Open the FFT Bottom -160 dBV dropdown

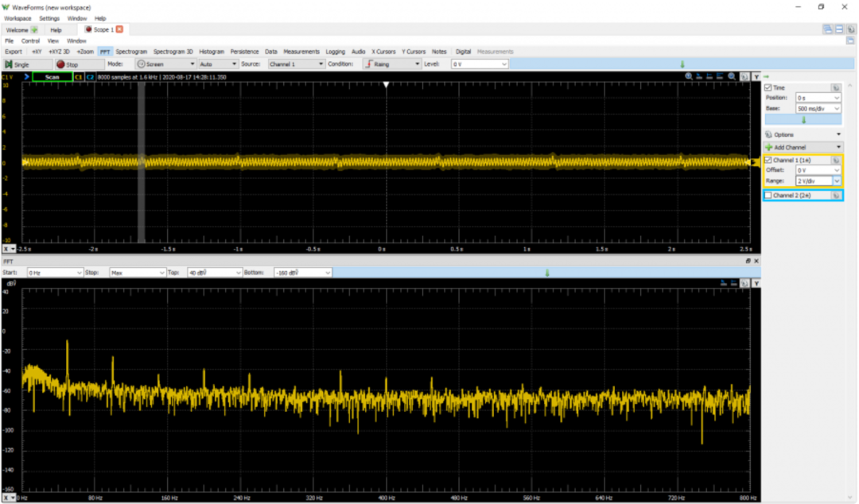point(303,272)
